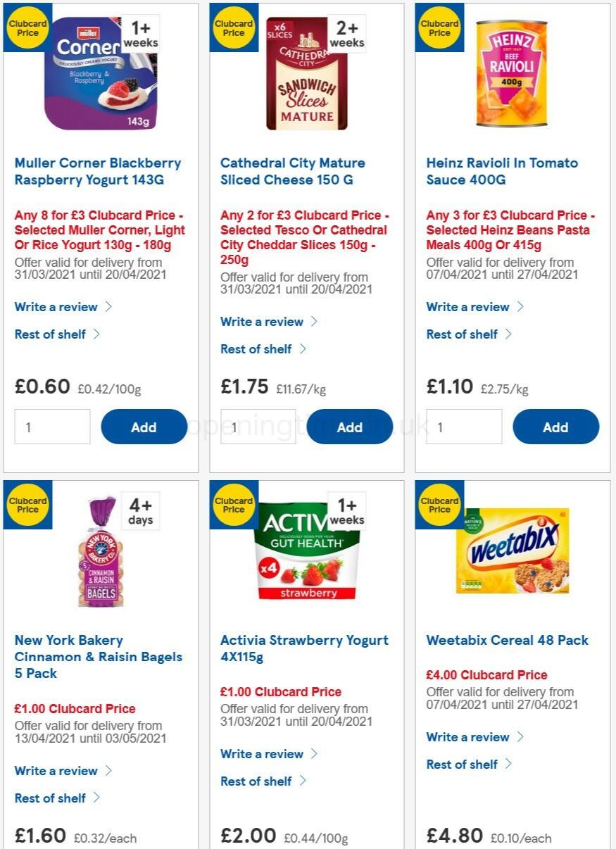This screenshot has height=849, width=616.
Task: Expand Write a review chevron for Cathedral City
Action: [x=316, y=322]
